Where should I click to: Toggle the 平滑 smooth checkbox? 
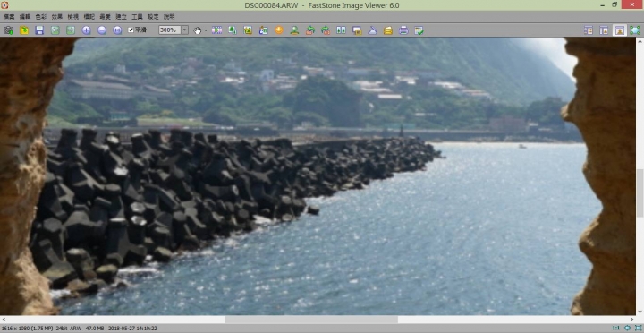[137, 30]
